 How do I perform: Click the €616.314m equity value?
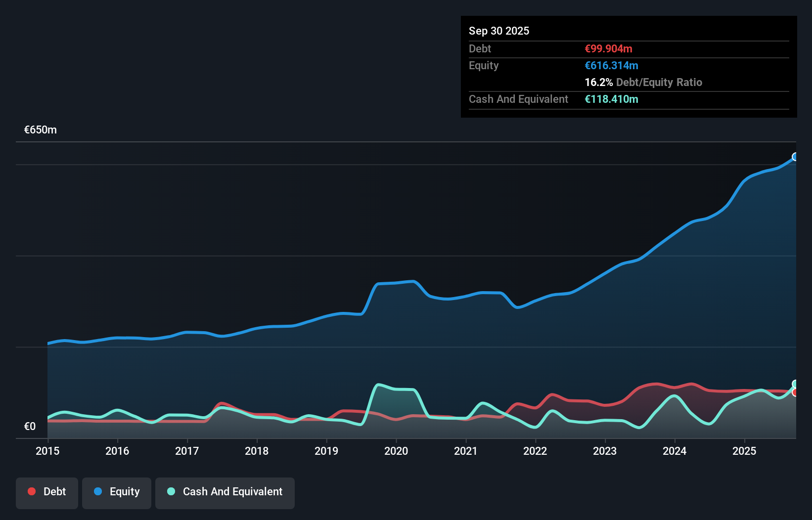click(611, 65)
